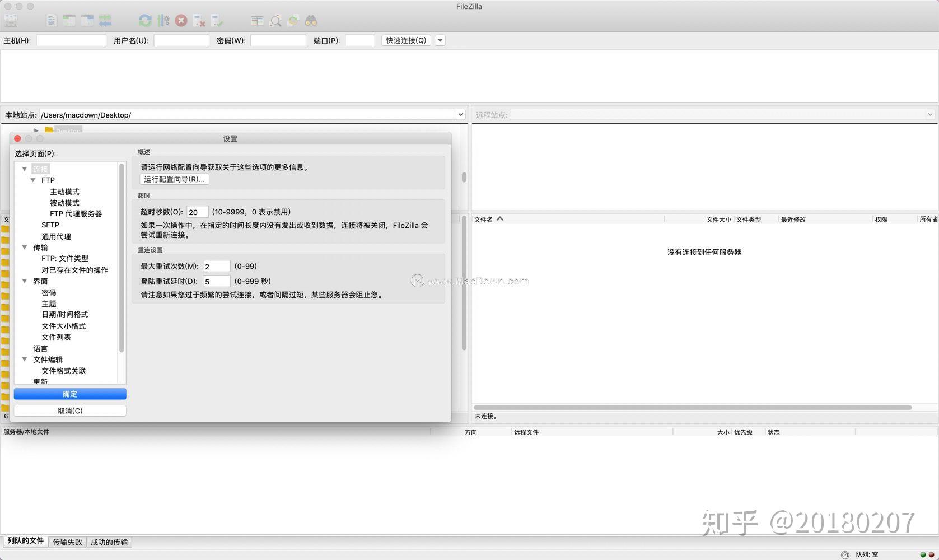Image resolution: width=939 pixels, height=560 pixels.
Task: Collapse the 连接 settings tree section
Action: click(x=24, y=169)
